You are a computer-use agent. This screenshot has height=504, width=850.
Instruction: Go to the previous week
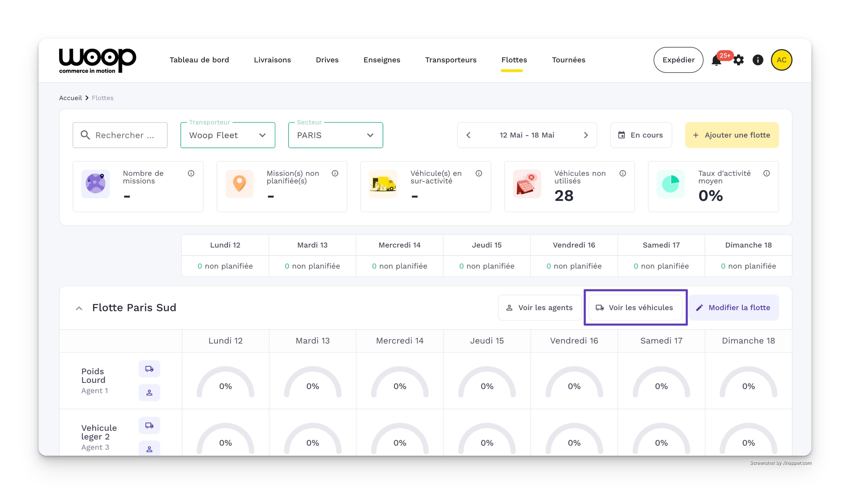click(468, 135)
